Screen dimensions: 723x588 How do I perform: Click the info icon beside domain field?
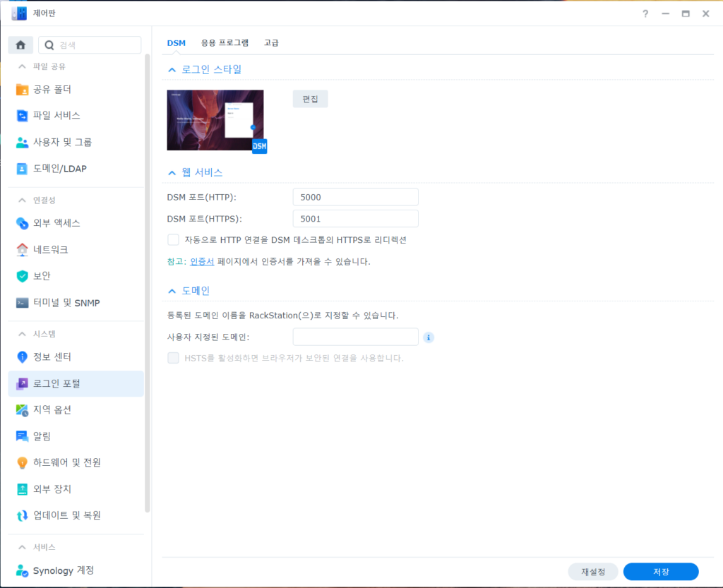429,337
